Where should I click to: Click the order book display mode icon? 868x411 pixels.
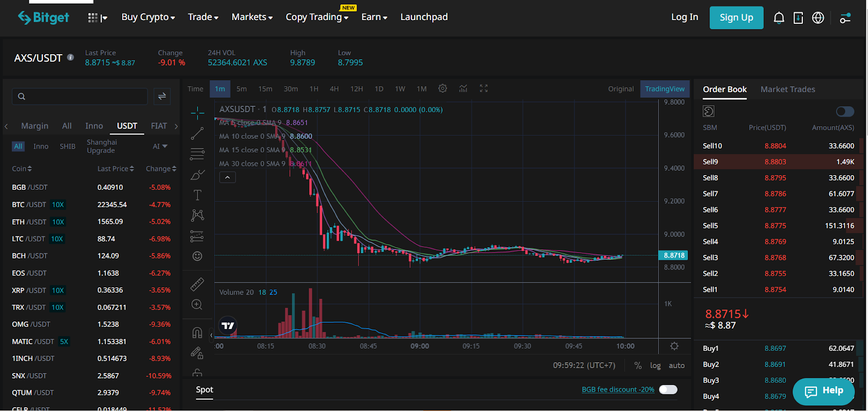(x=709, y=111)
